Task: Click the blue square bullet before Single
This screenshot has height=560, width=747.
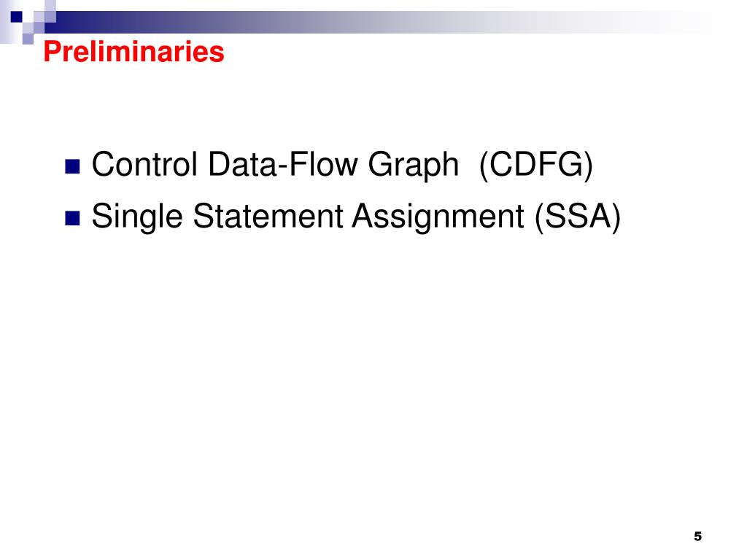Action: [x=72, y=218]
